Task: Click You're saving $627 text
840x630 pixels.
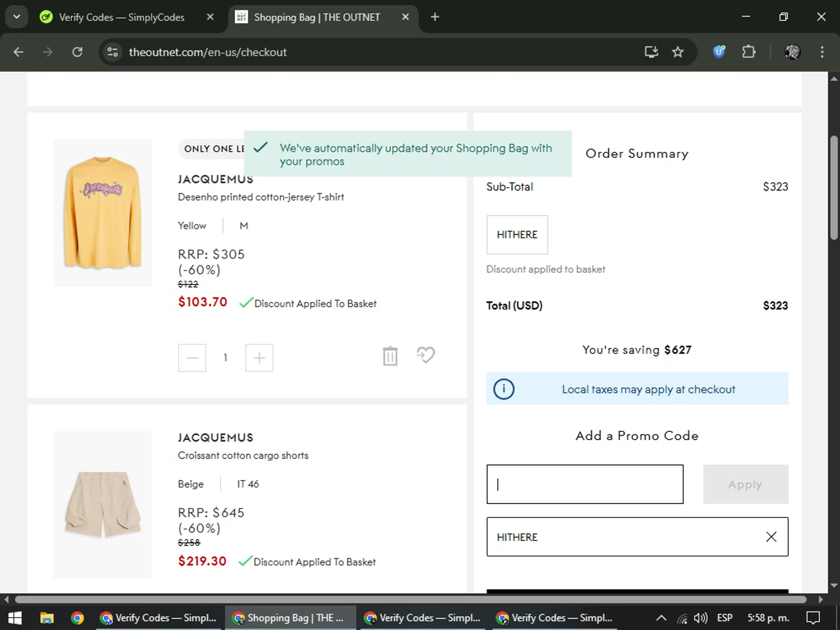Action: (637, 350)
